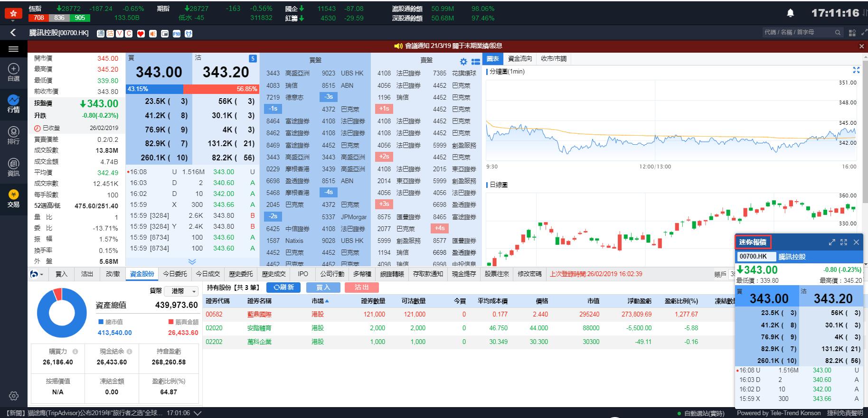Viewport: 868px width, 418px height.
Task: Click the blue 買入 button above holdings
Action: click(x=323, y=287)
